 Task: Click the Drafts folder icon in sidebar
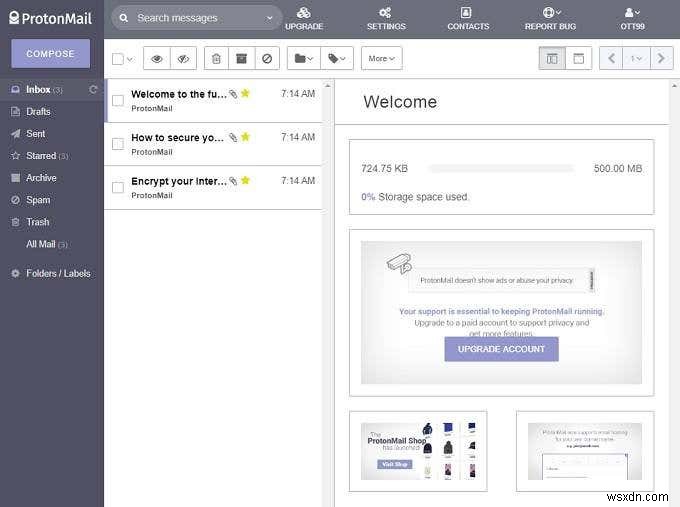[15, 112]
